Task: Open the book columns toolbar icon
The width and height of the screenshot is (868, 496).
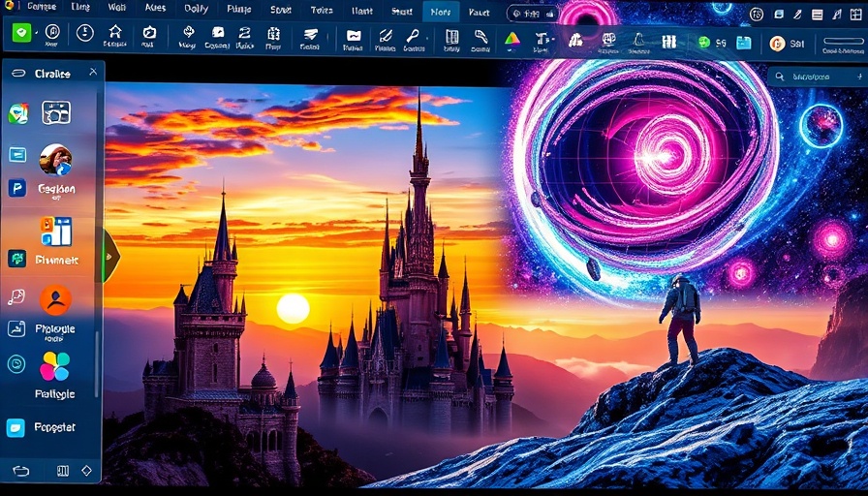Action: pos(451,37)
